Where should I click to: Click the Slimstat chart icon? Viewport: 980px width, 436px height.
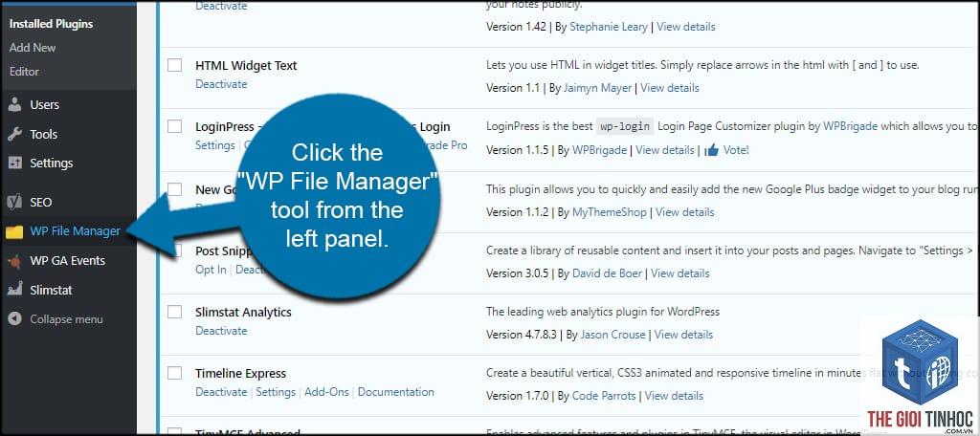[x=15, y=290]
